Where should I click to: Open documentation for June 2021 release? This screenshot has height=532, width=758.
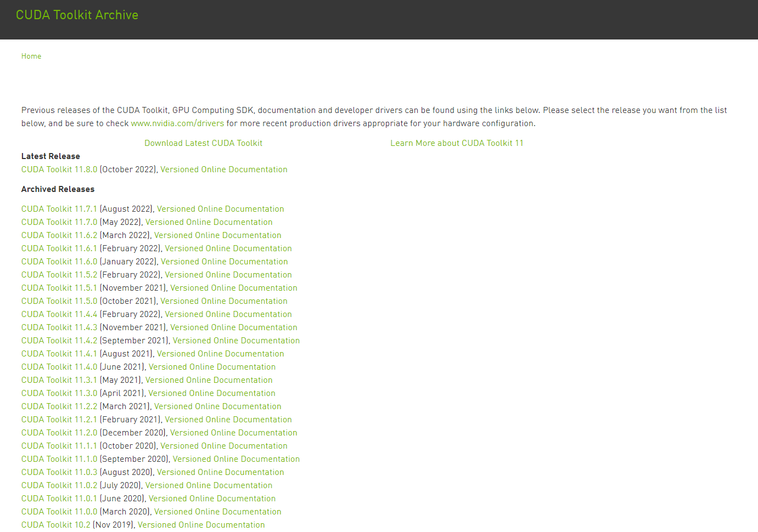212,367
